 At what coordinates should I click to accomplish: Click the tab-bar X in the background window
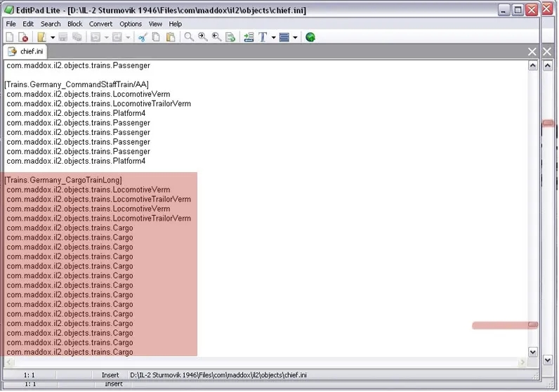coord(547,52)
